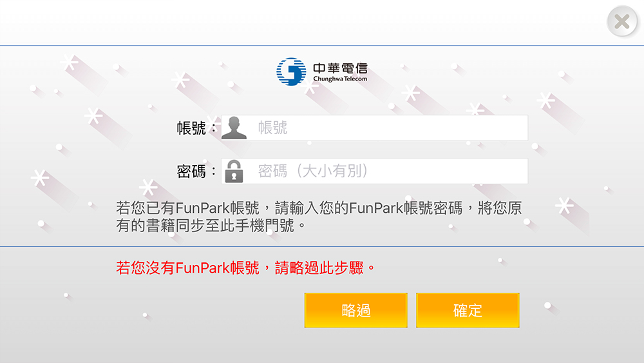
Task: Click the user silhouette icon
Action: pos(234,128)
